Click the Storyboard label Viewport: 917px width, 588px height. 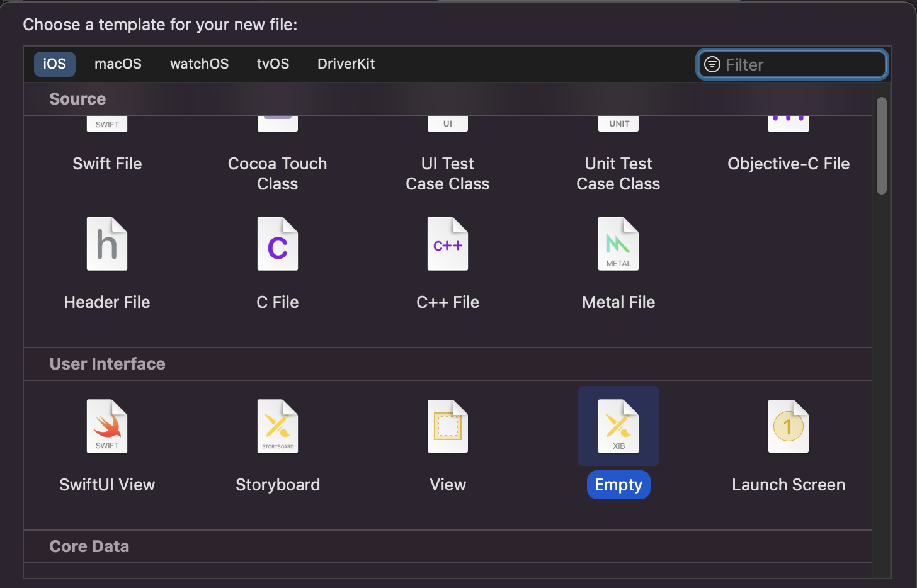click(278, 485)
